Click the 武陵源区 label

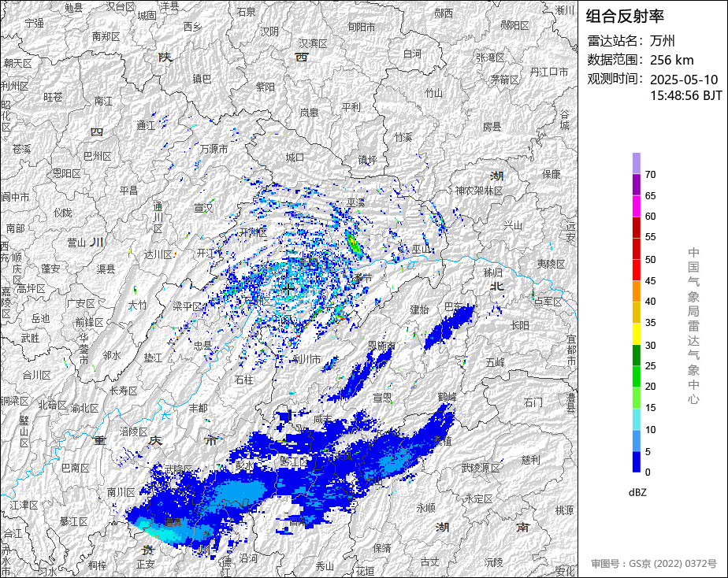pos(481,468)
